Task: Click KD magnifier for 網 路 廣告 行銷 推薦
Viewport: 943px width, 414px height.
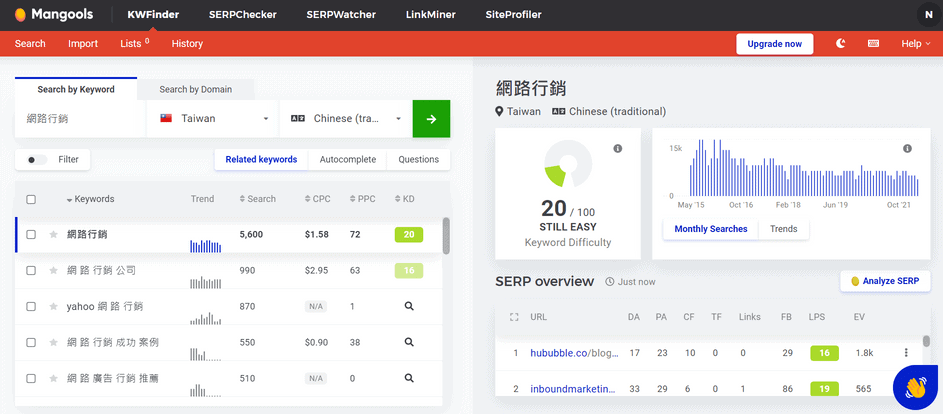Action: pos(409,378)
